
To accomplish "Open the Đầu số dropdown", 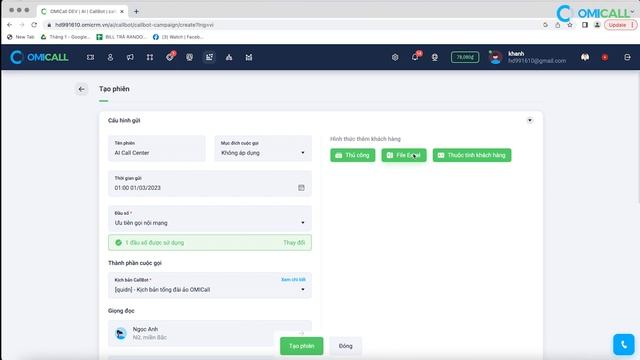I will [210, 219].
